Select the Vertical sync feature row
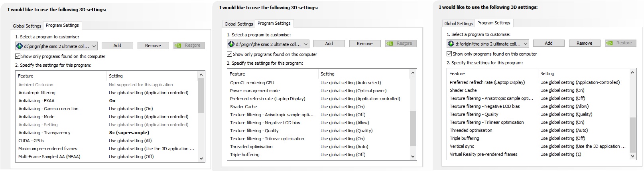Viewport: 644px width, 171px height. point(462,146)
